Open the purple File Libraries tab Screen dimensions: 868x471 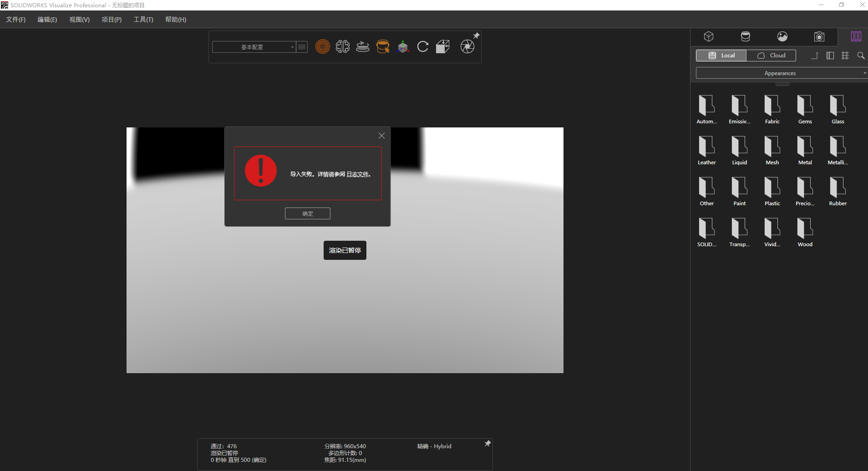coord(856,36)
